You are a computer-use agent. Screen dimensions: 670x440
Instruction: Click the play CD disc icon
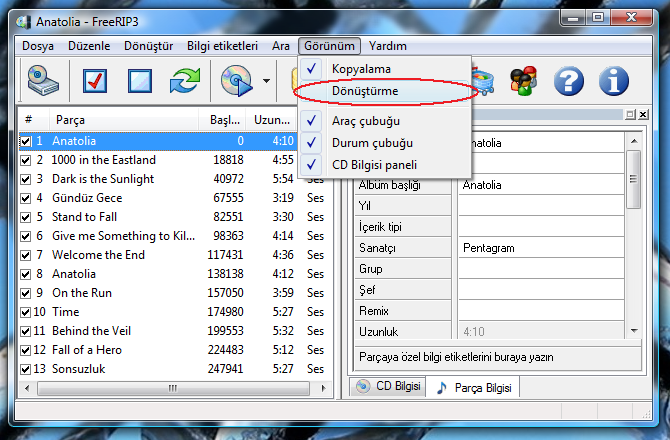236,80
